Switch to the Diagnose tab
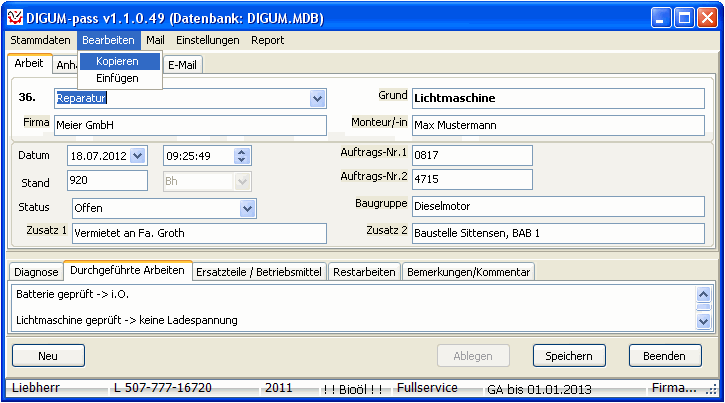Screen dimensions: 725x403 pos(36,271)
